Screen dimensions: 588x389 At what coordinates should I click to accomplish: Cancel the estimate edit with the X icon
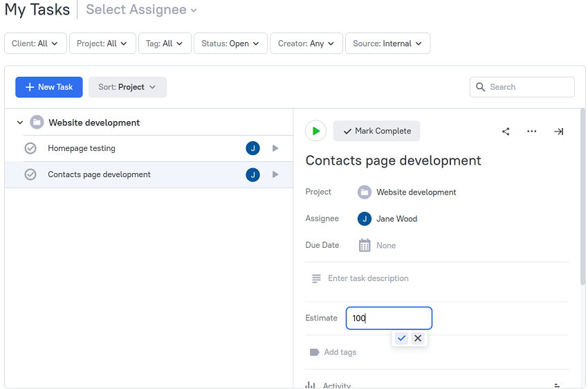click(x=418, y=338)
